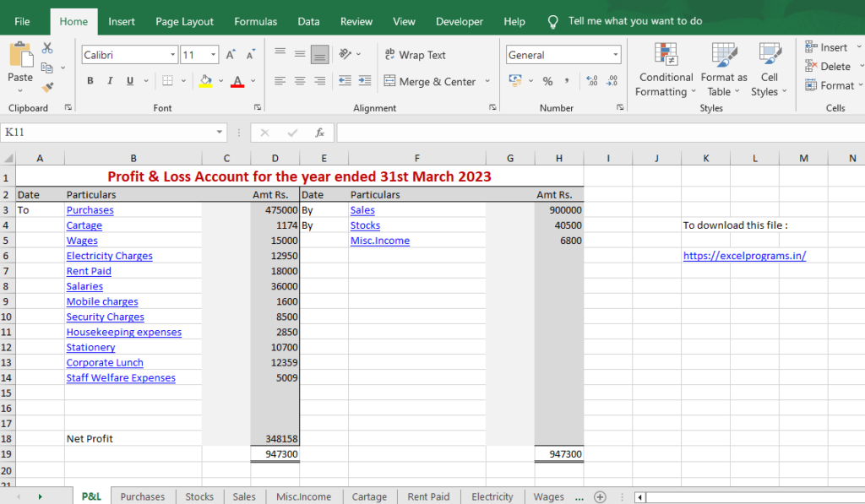This screenshot has width=865, height=504.
Task: Switch to the Formulas ribbon tab
Action: [x=255, y=21]
